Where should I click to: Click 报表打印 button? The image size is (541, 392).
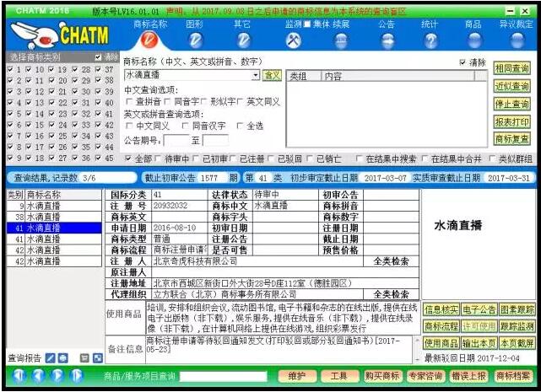511,121
